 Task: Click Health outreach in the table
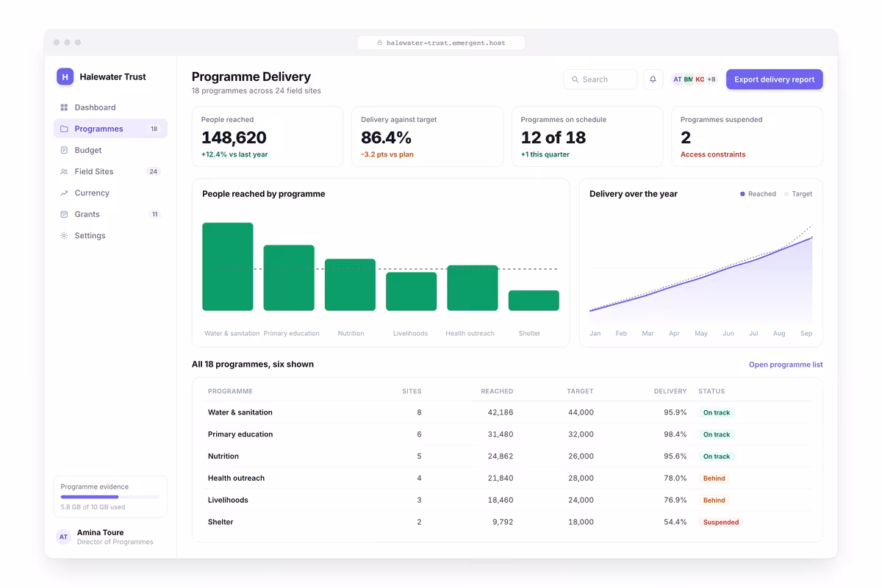[236, 478]
